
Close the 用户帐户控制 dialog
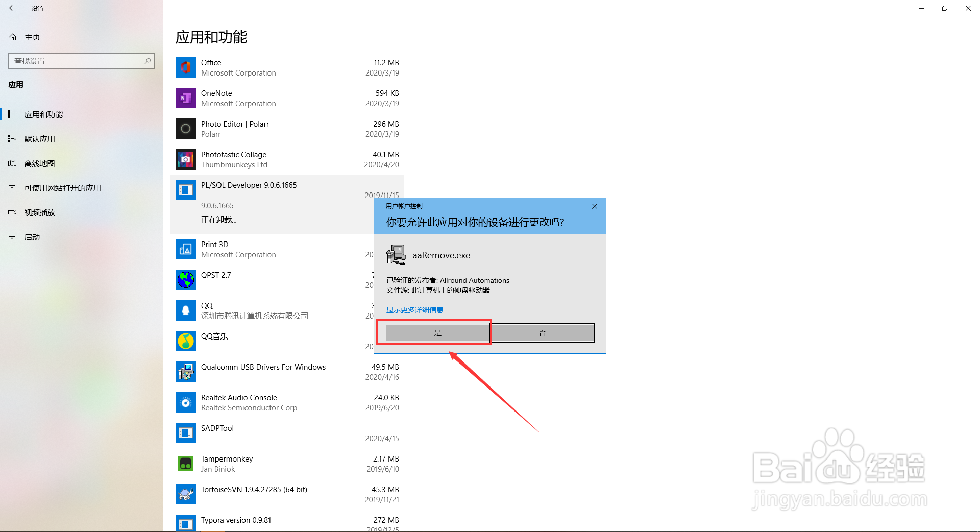(x=595, y=206)
